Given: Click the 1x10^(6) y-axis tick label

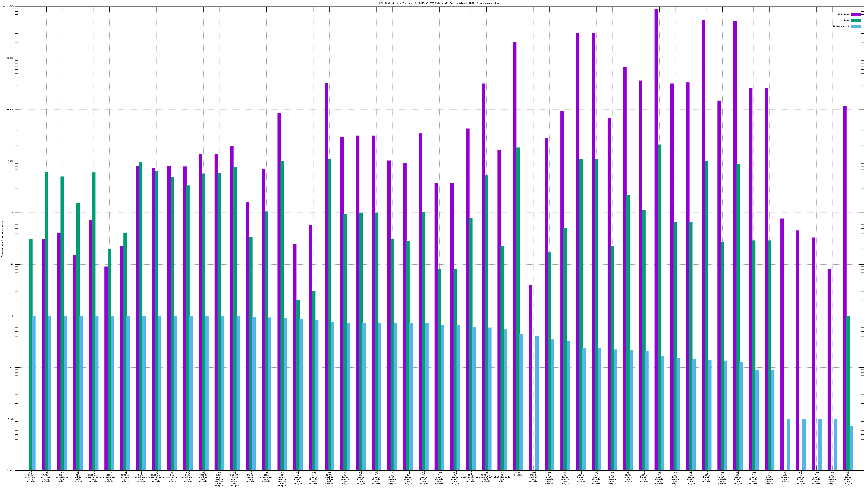Looking at the screenshot, I should (x=8, y=7).
